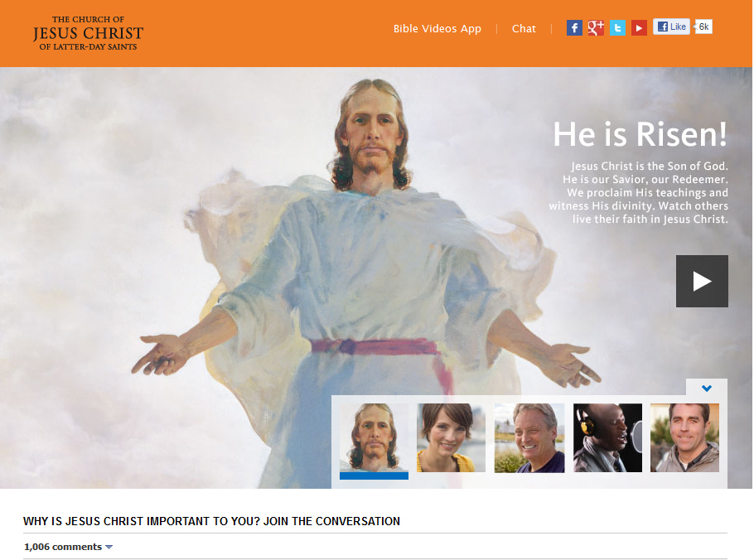Expand the 1,006 comments dropdown
Viewport: 754px width, 560px height.
[68, 547]
